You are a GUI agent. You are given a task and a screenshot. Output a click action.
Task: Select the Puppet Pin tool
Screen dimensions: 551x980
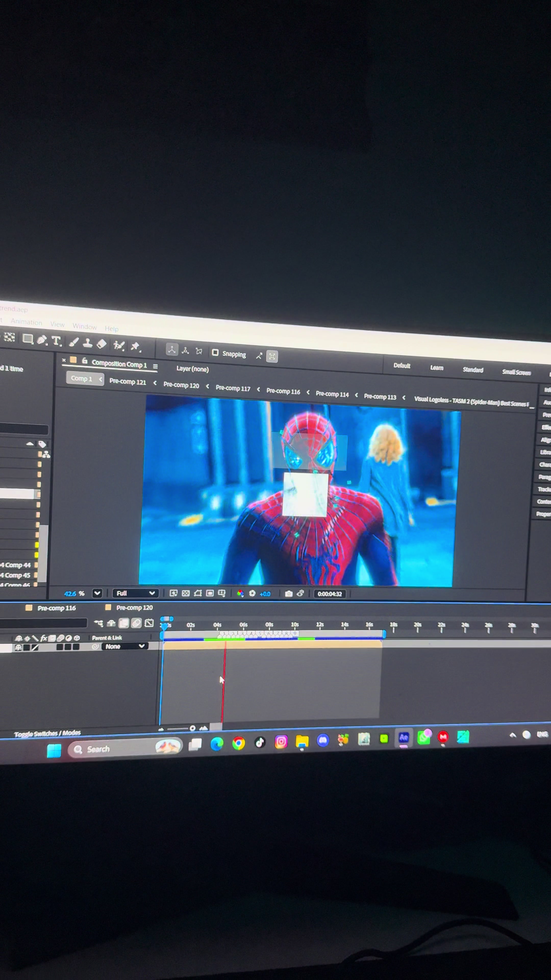pos(135,346)
